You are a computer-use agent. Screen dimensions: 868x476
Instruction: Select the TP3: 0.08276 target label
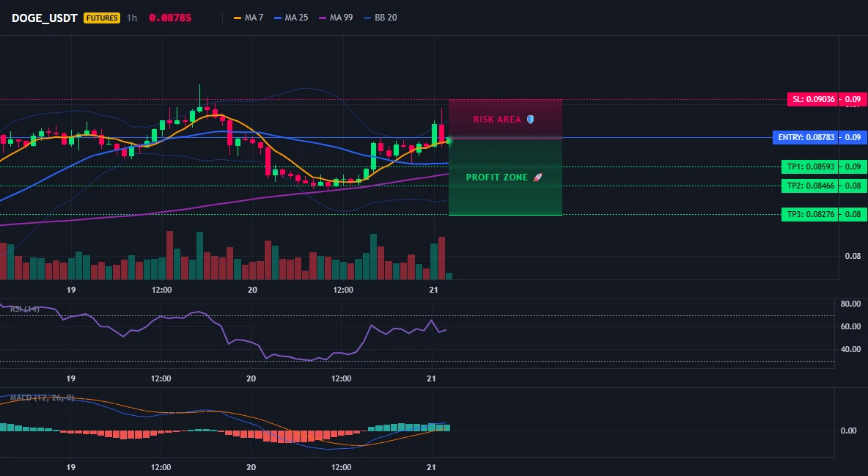click(810, 214)
